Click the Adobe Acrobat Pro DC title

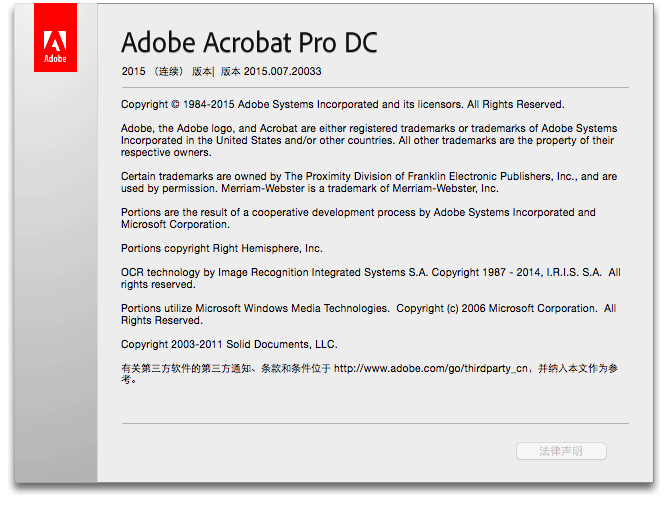pyautogui.click(x=249, y=43)
